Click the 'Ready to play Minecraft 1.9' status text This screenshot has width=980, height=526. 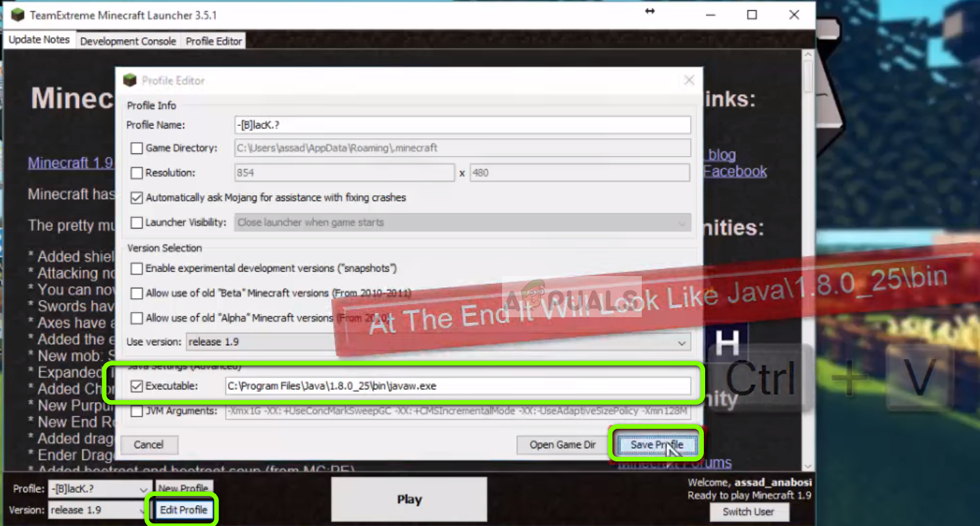(750, 495)
